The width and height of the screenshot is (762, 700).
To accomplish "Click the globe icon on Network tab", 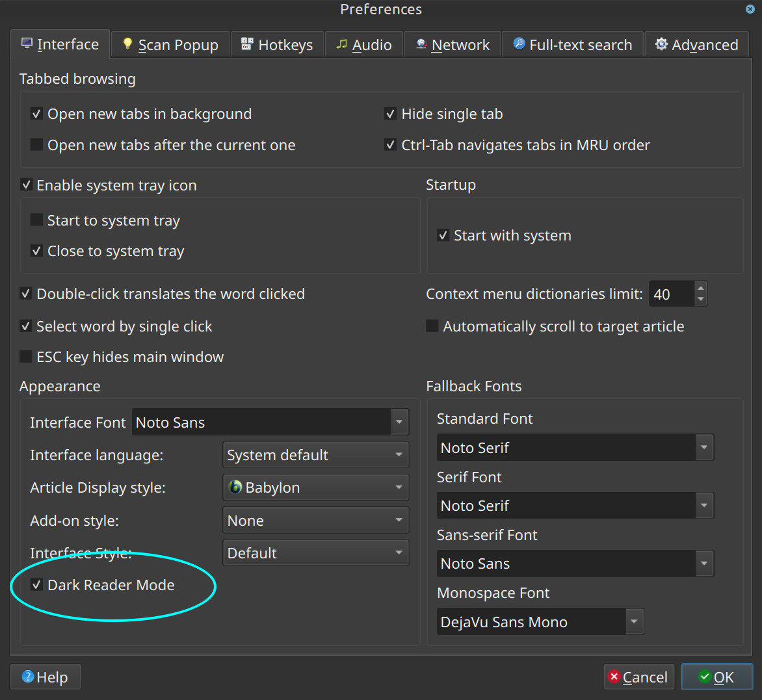I will [x=421, y=44].
